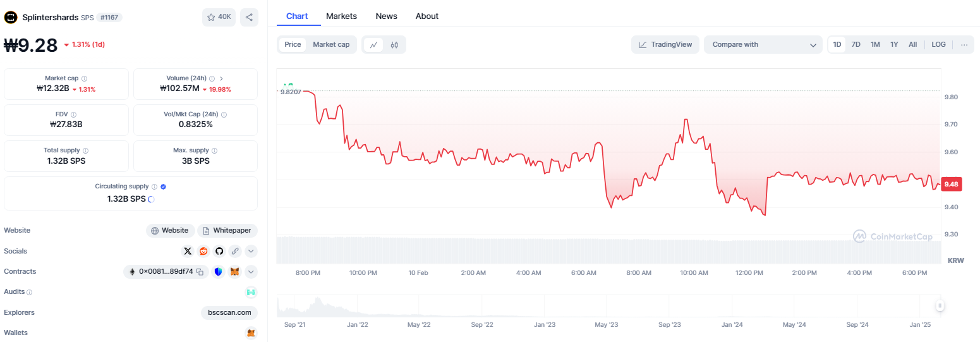Click the ₩27.83B FDV value

click(66, 124)
